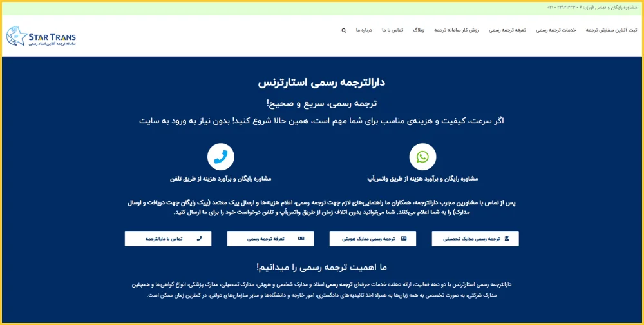
Task: Open تماس با ما in navigation
Action: point(392,30)
